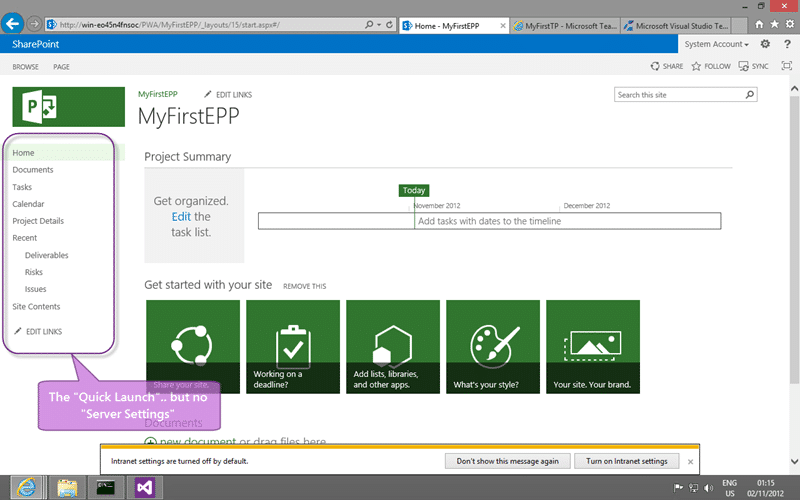Click the Edit the task list link

click(x=181, y=216)
